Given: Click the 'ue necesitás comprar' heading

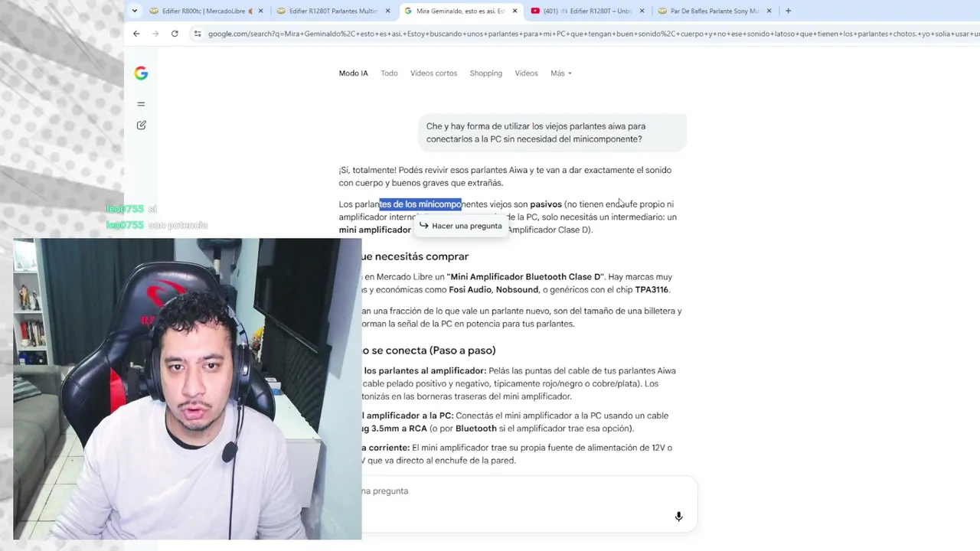Looking at the screenshot, I should tap(415, 256).
